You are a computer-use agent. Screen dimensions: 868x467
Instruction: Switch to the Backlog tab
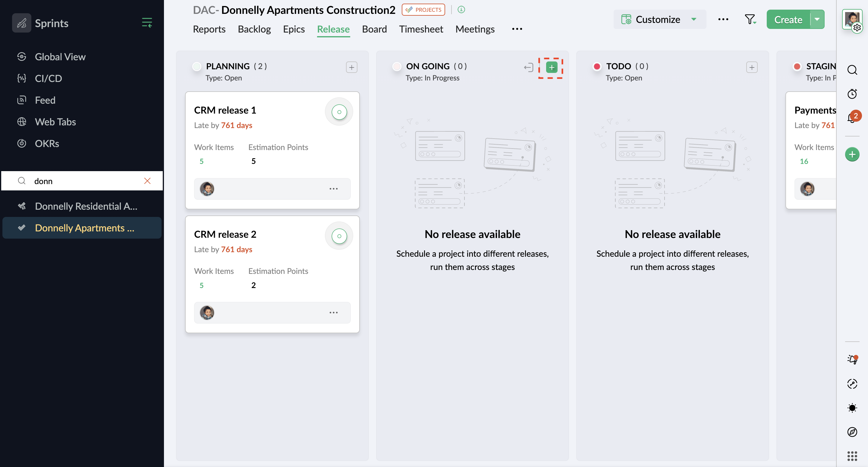[254, 29]
